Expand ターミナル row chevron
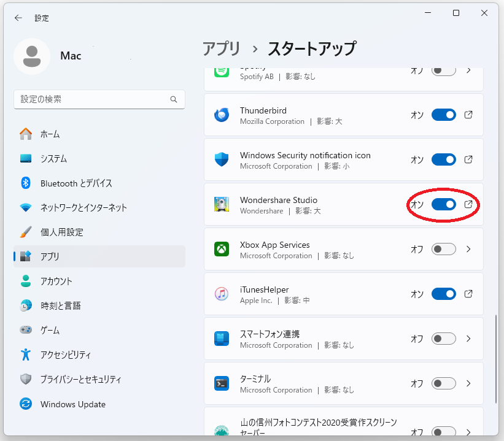The width and height of the screenshot is (504, 441). pyautogui.click(x=468, y=383)
